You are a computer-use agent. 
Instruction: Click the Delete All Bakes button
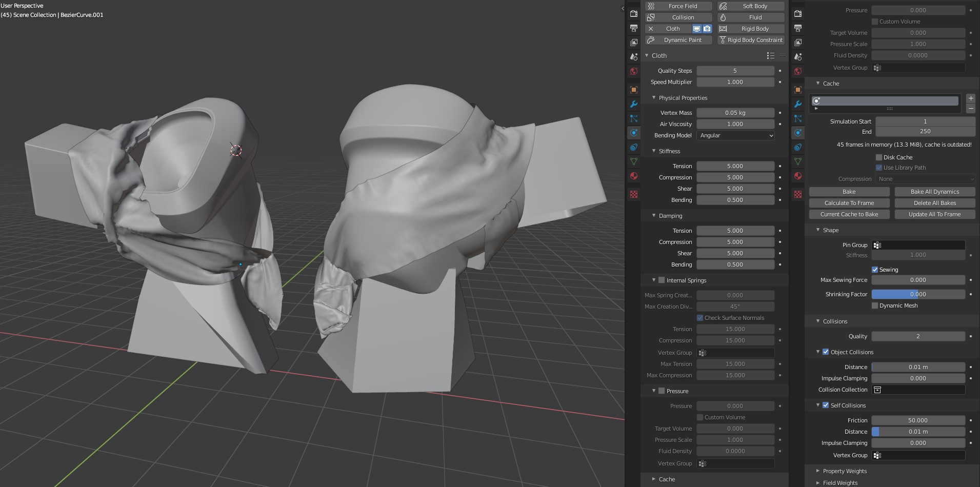coord(934,203)
